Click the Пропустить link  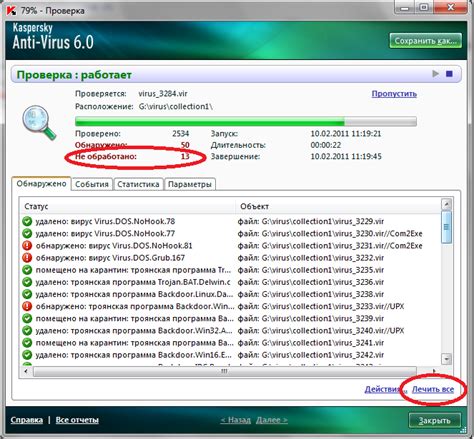[394, 94]
